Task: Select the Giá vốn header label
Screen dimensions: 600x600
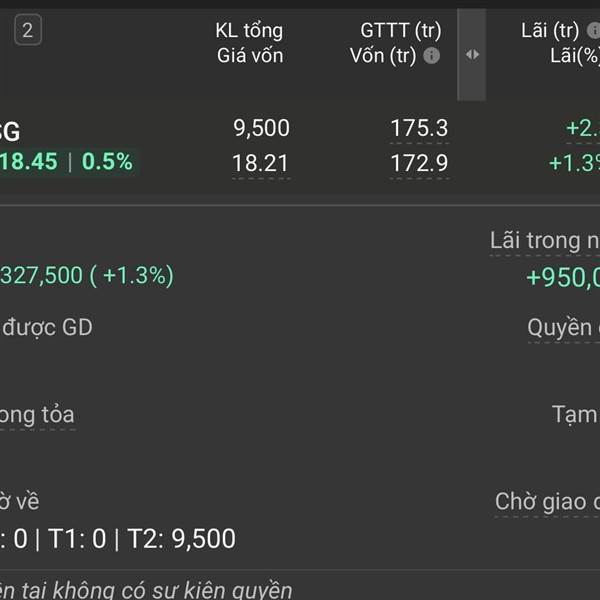Action: 250,56
